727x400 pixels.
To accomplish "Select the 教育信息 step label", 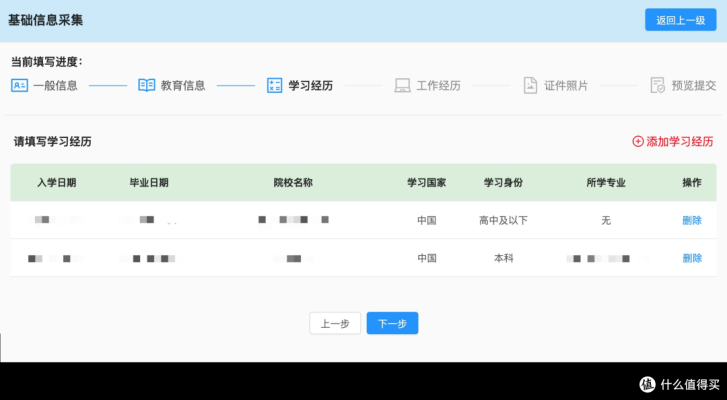I will click(183, 85).
